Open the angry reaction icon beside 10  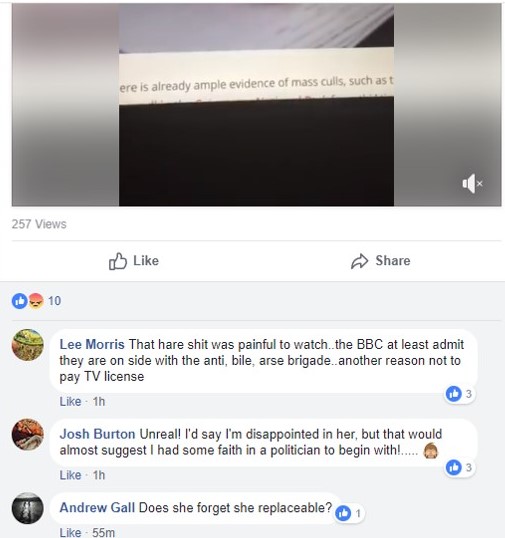[36, 301]
